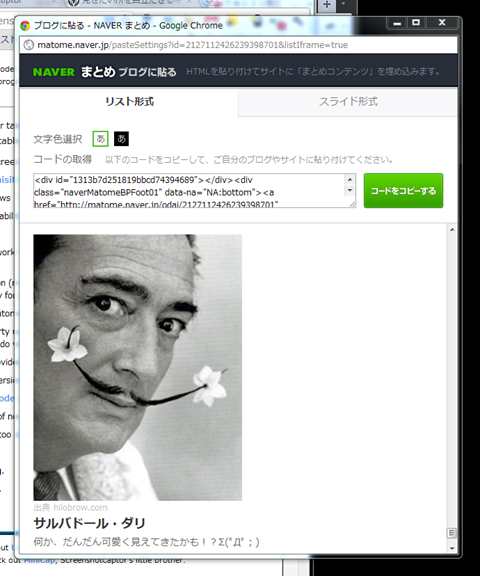Click preview pane scroll up arrow

pos(452,229)
